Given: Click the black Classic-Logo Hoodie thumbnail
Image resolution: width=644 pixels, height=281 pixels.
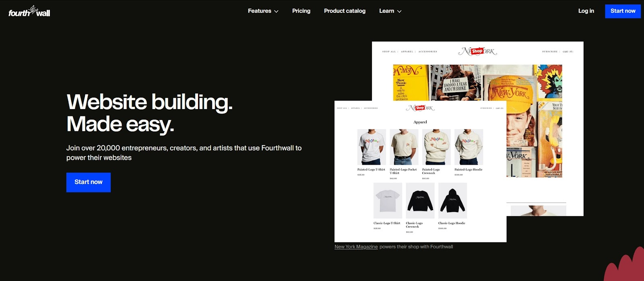Looking at the screenshot, I should click(x=452, y=200).
